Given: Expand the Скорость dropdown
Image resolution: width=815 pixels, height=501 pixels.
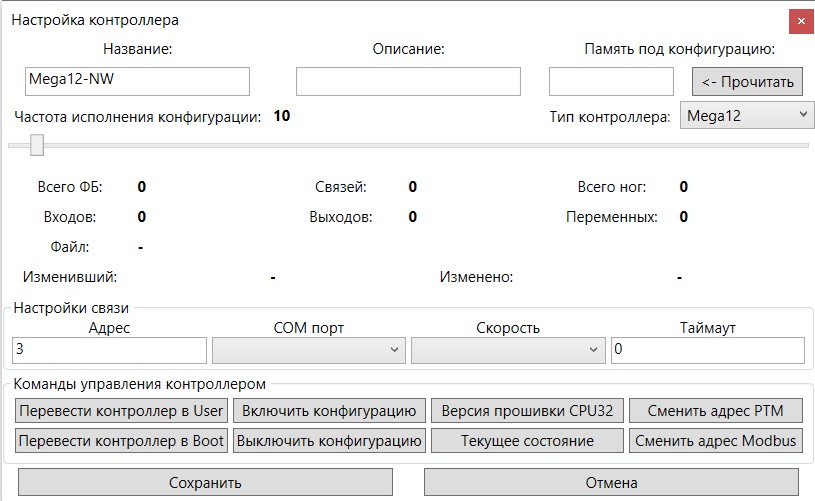Looking at the screenshot, I should tap(507, 350).
